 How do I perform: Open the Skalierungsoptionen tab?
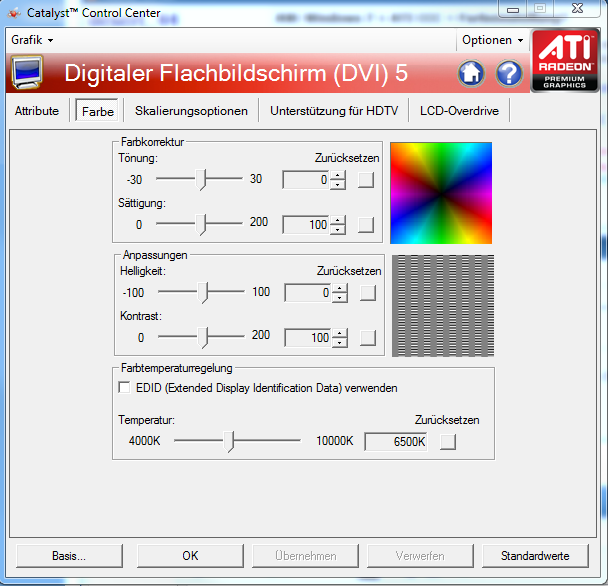point(191,111)
